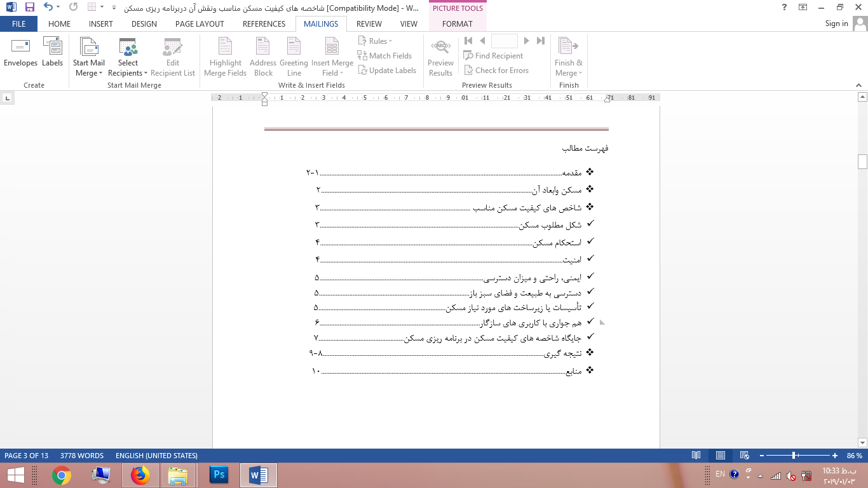This screenshot has height=488, width=868.
Task: Click the vertical scrollbar down arrow
Action: (862, 442)
